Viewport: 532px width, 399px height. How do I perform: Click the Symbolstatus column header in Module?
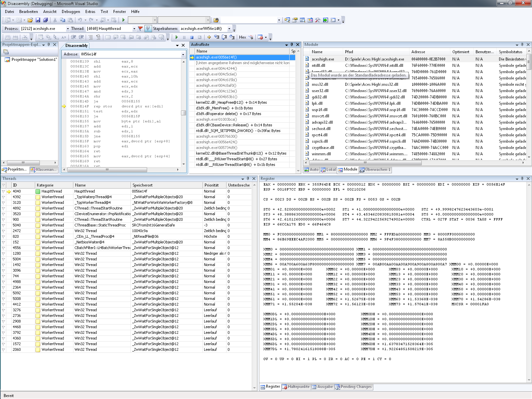(x=512, y=52)
